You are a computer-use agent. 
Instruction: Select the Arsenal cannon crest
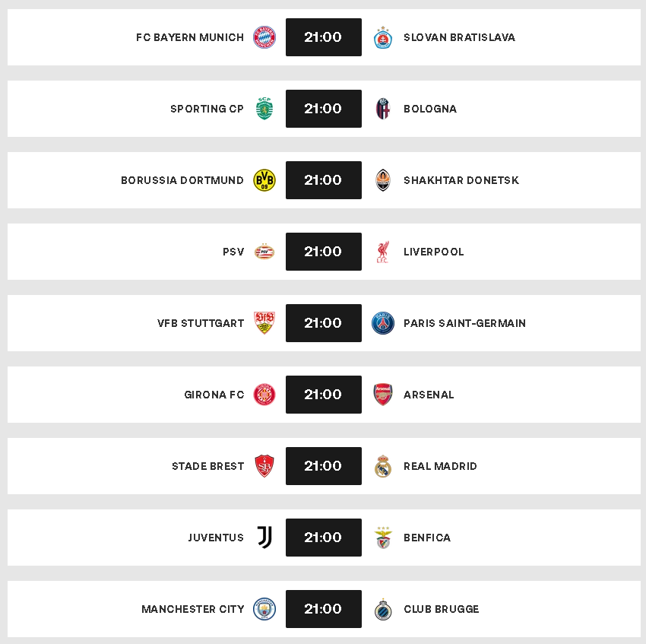383,395
